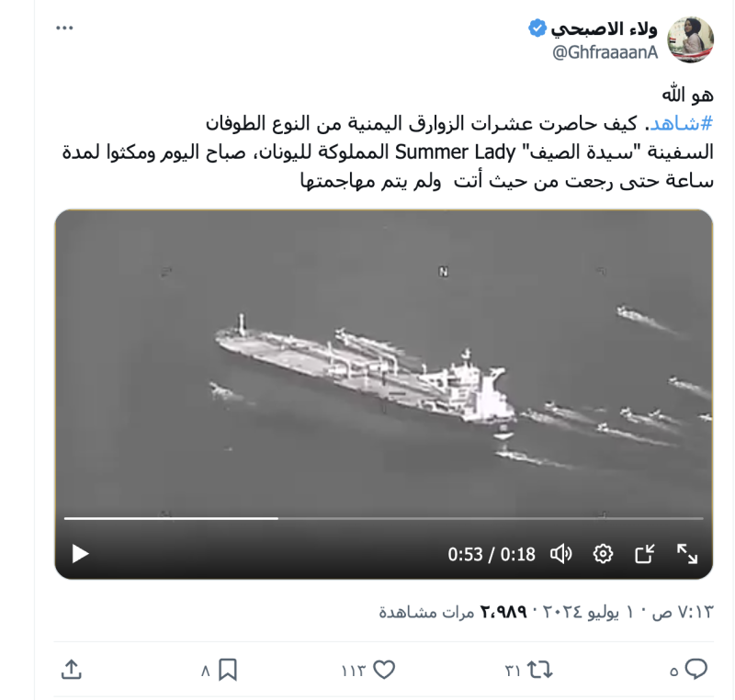Open video settings gear icon
Viewport: 735px width, 700px height.
603,554
